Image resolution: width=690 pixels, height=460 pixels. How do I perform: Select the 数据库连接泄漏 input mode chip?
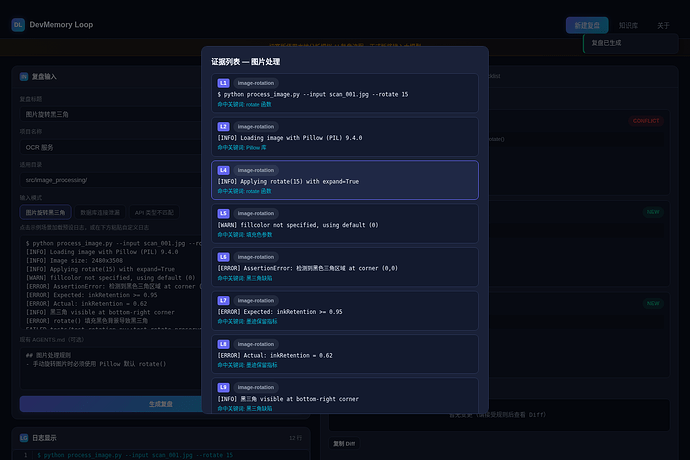coord(100,212)
